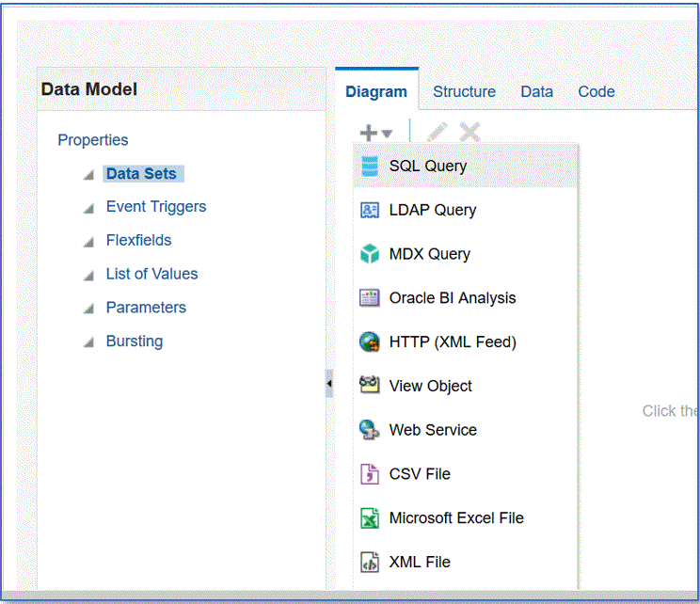The image size is (700, 604).
Task: Expand the Event Triggers node arrow
Action: (88, 208)
